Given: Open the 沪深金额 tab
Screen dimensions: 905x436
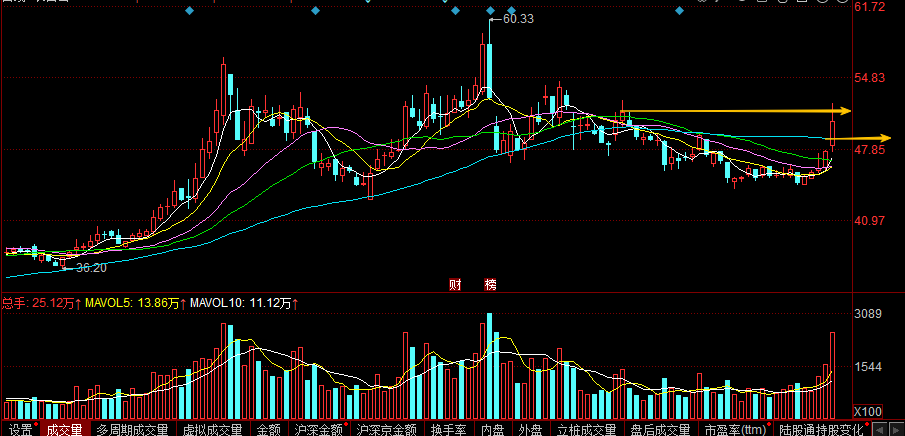Looking at the screenshot, I should point(319,430).
